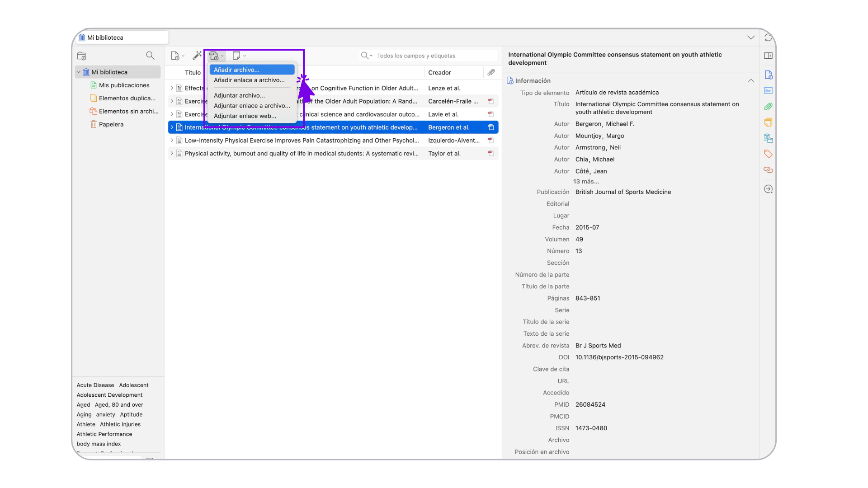Show '13 más...' additional authors
This screenshot has width=868, height=488.
pyautogui.click(x=586, y=182)
